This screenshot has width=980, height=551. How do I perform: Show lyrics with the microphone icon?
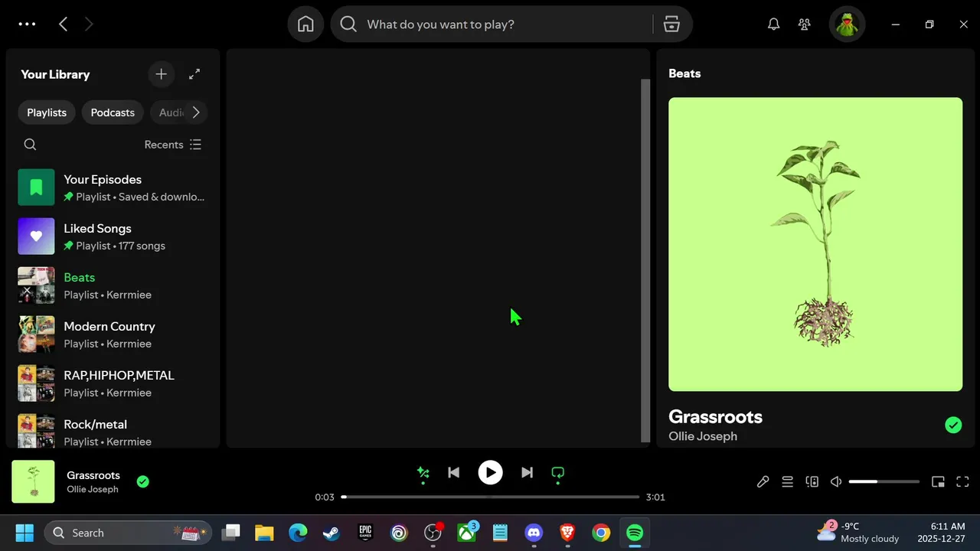[x=763, y=481]
